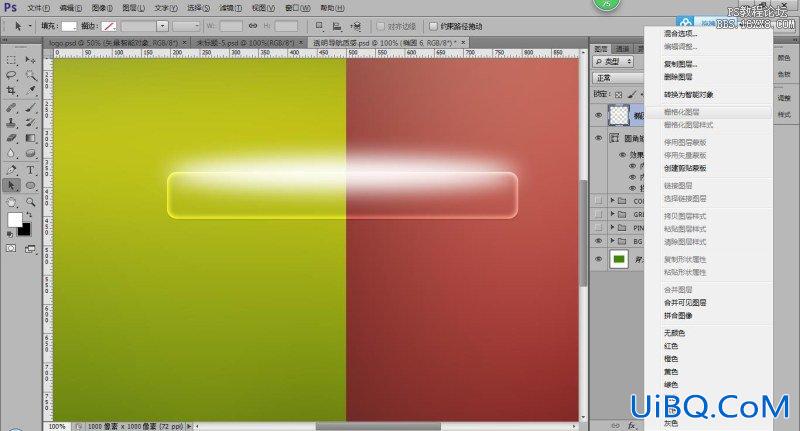The image size is (800, 431).
Task: Open the 图层(L) menu
Action: (x=134, y=8)
